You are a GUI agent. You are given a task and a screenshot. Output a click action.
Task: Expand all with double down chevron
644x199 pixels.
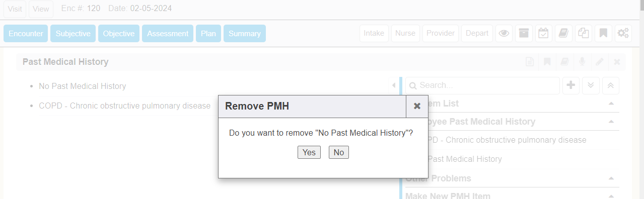tap(591, 85)
